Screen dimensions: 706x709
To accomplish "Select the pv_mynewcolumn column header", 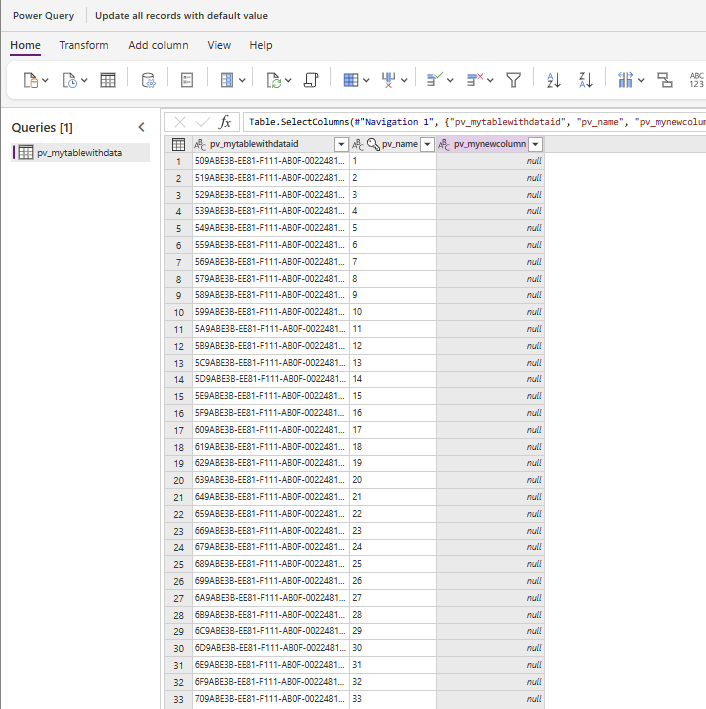I will point(490,144).
